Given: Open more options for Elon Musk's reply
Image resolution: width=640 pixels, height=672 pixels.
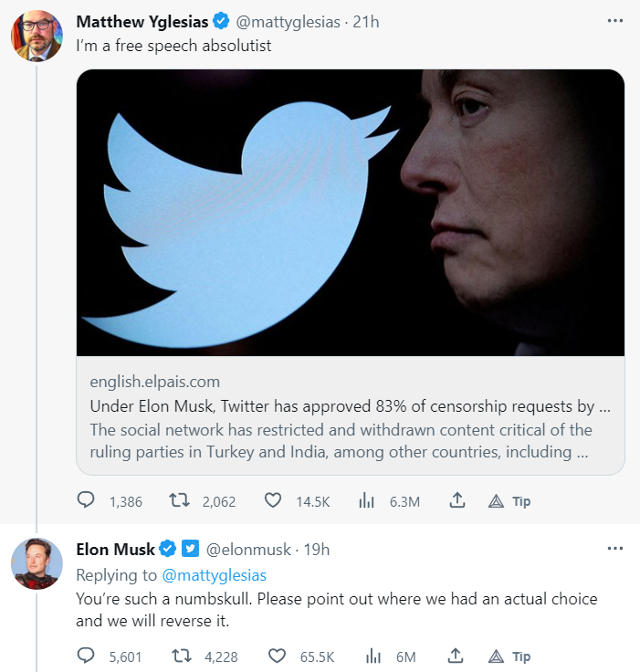Looking at the screenshot, I should pyautogui.click(x=614, y=548).
